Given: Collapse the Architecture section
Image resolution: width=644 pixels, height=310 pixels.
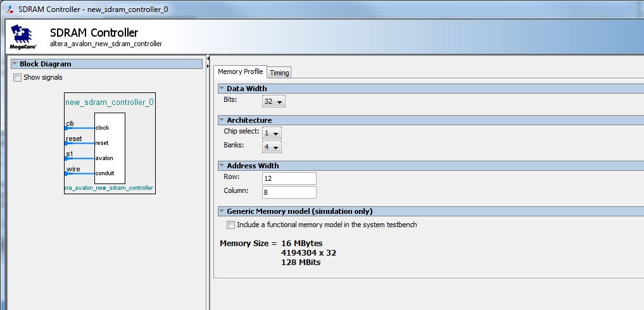Looking at the screenshot, I should coord(222,120).
